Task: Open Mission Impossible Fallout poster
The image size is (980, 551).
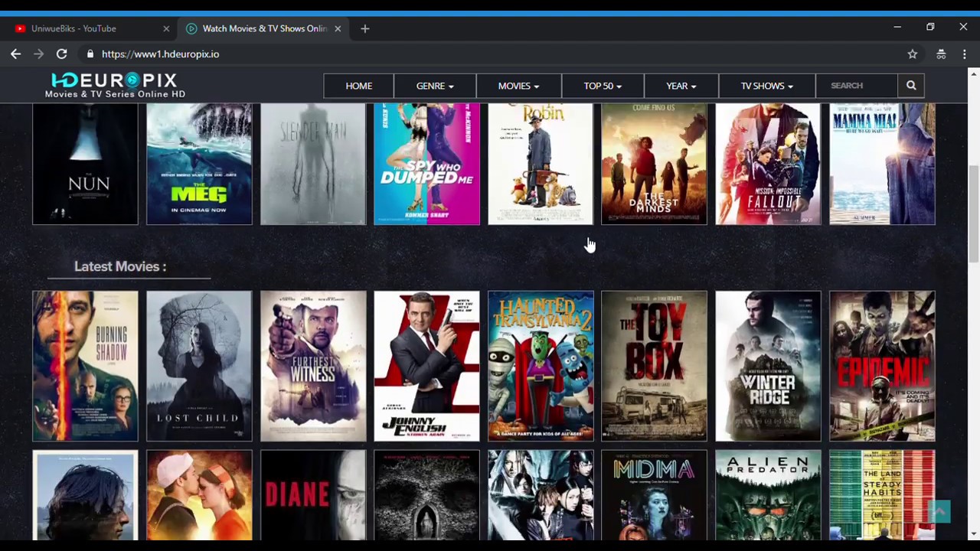Action: pos(768,164)
